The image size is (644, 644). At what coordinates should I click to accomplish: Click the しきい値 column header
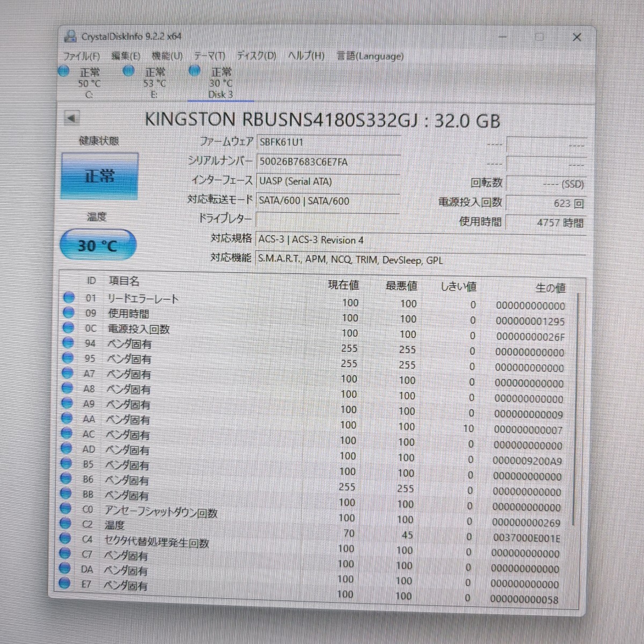point(458,287)
